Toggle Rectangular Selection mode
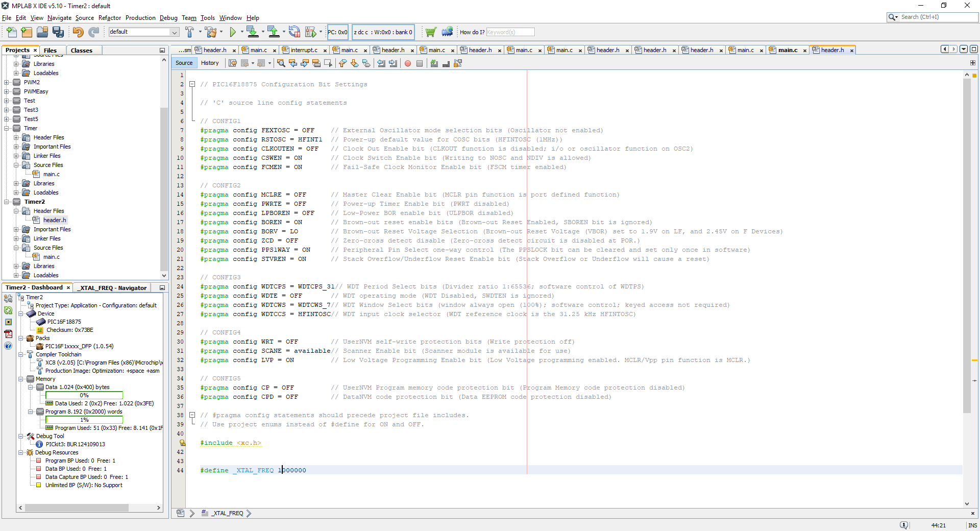 328,63
